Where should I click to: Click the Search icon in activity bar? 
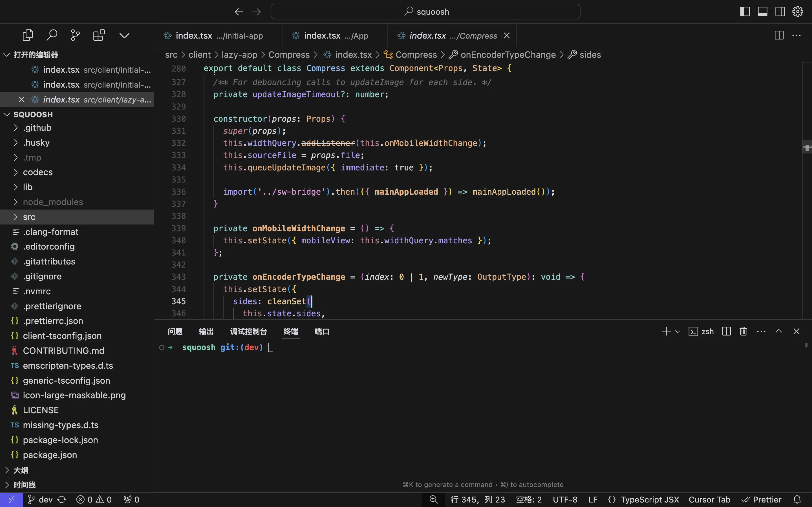pos(51,35)
